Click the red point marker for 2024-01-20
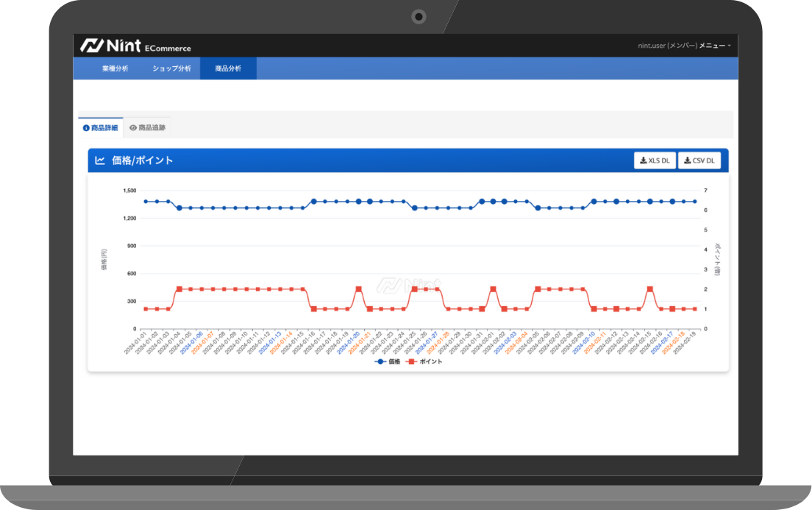 point(358,289)
